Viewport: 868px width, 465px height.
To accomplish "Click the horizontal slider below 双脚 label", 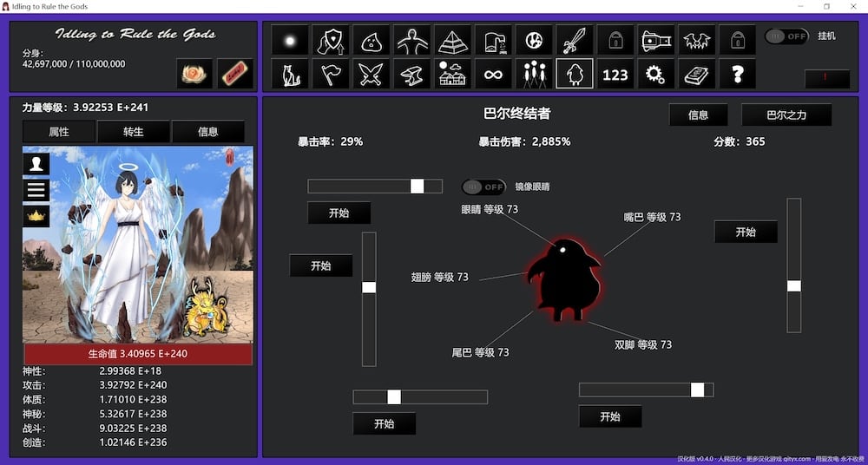I will [646, 390].
